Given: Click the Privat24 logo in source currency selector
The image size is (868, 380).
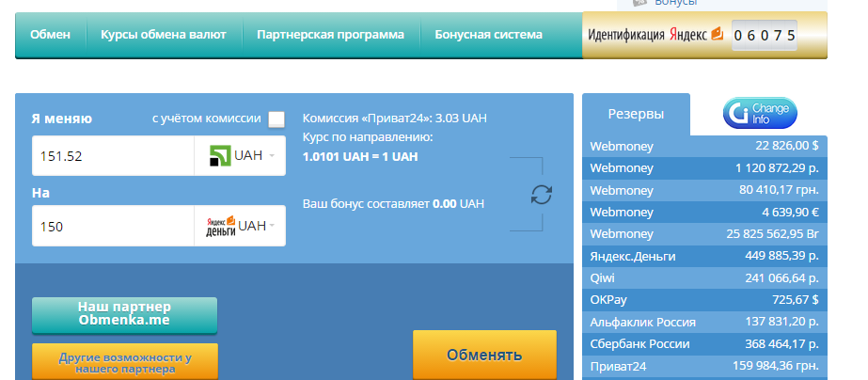Looking at the screenshot, I should (x=220, y=155).
